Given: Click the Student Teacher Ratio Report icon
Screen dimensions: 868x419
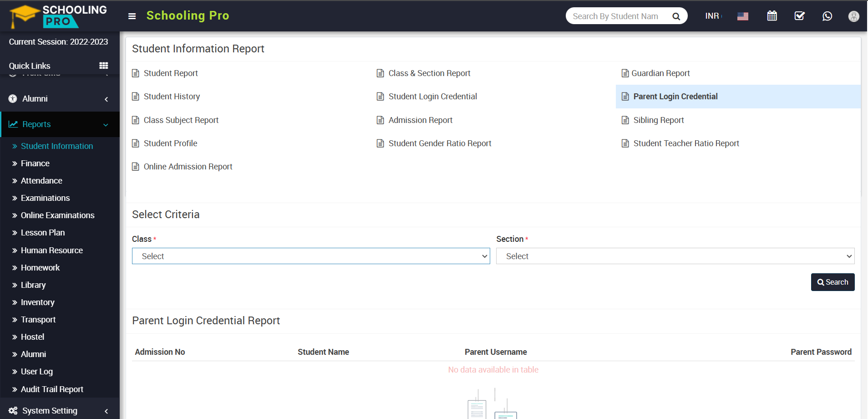Looking at the screenshot, I should tap(625, 143).
